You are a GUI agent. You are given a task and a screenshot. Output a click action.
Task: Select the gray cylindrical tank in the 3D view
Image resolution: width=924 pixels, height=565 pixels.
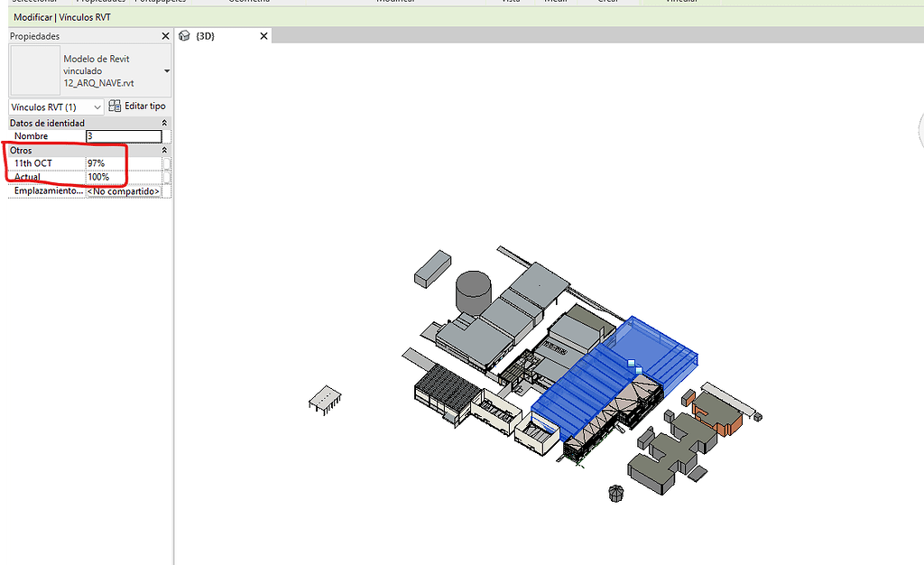[x=473, y=292]
